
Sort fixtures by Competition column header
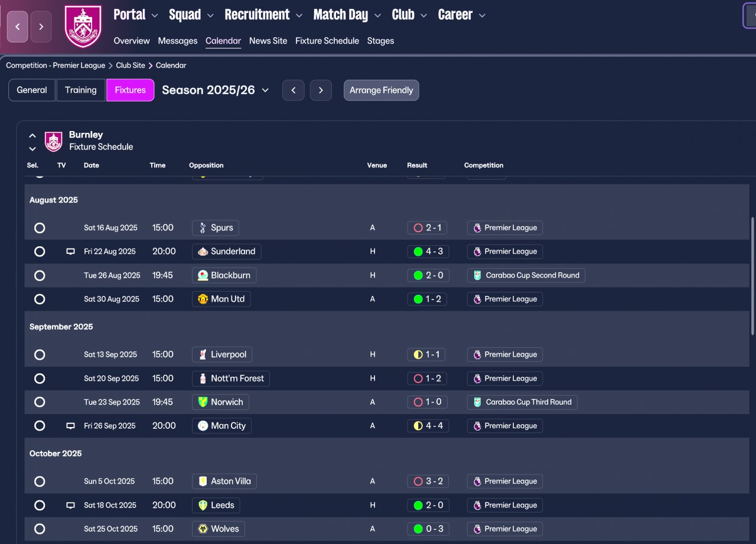tap(484, 165)
